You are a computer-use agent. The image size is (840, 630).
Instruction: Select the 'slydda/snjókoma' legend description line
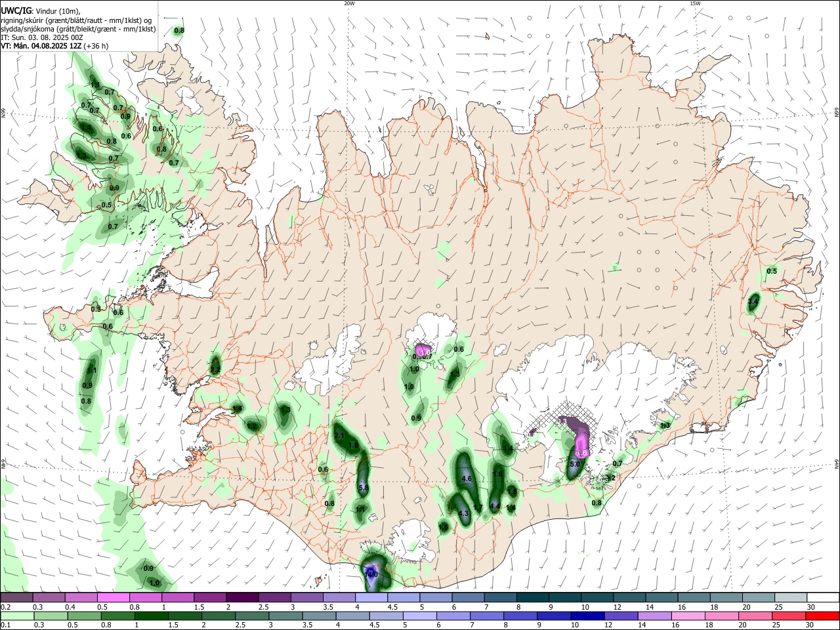click(78, 29)
